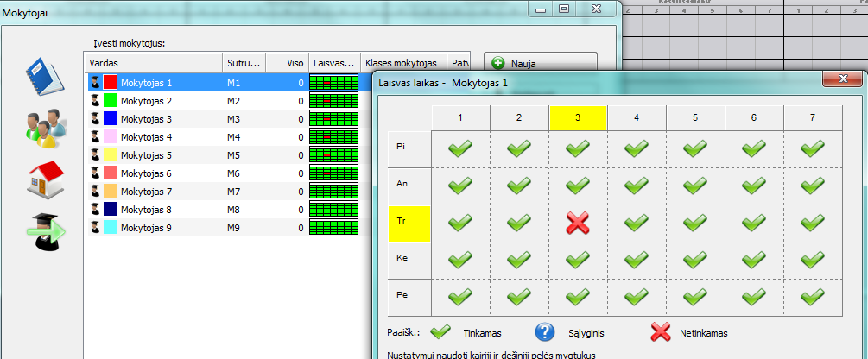
Task: Click the Vardas column header
Action: pyautogui.click(x=151, y=63)
